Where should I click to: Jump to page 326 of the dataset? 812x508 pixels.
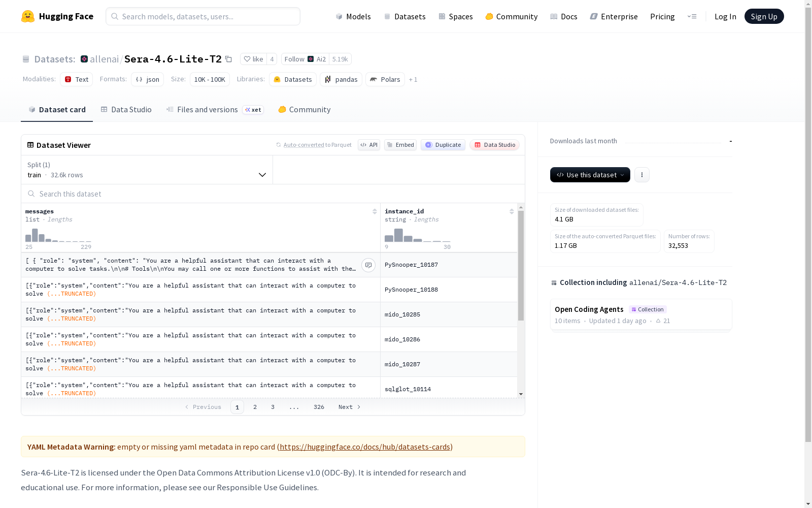point(319,407)
